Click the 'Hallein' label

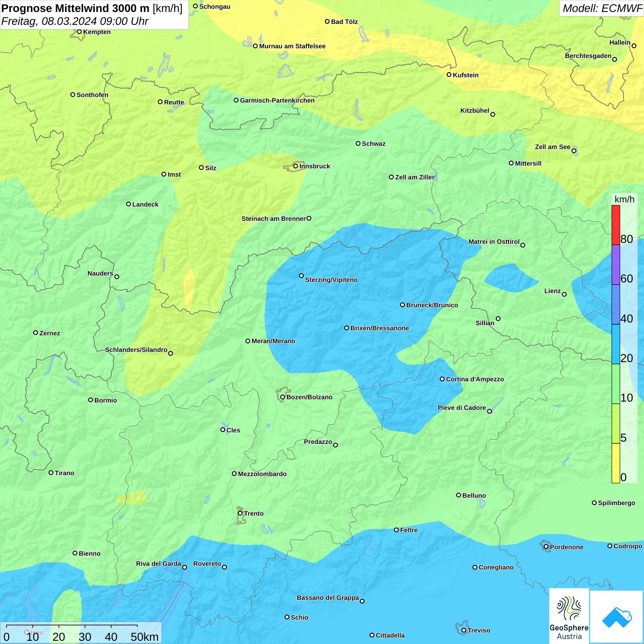[620, 42]
